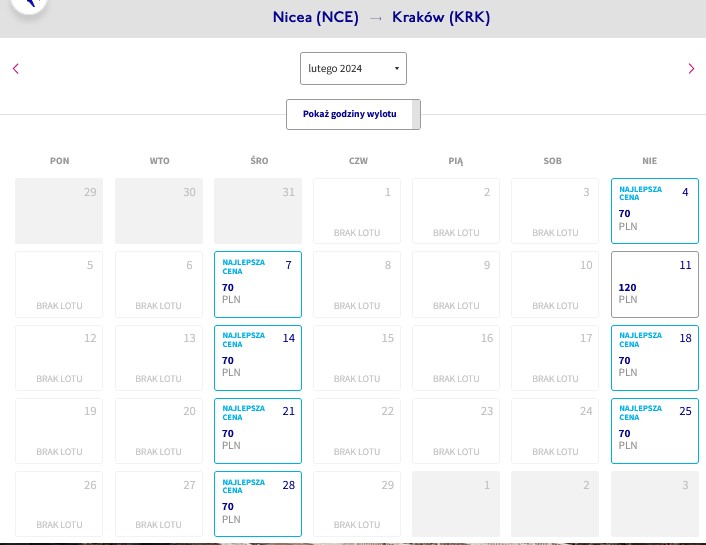This screenshot has height=545, width=706.
Task: Click the NIE weekday column header
Action: tap(650, 161)
